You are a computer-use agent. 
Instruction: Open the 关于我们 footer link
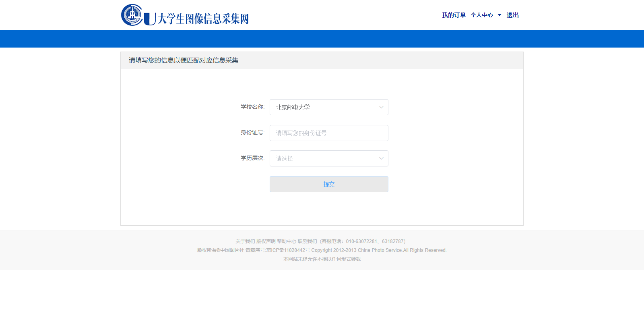(245, 241)
